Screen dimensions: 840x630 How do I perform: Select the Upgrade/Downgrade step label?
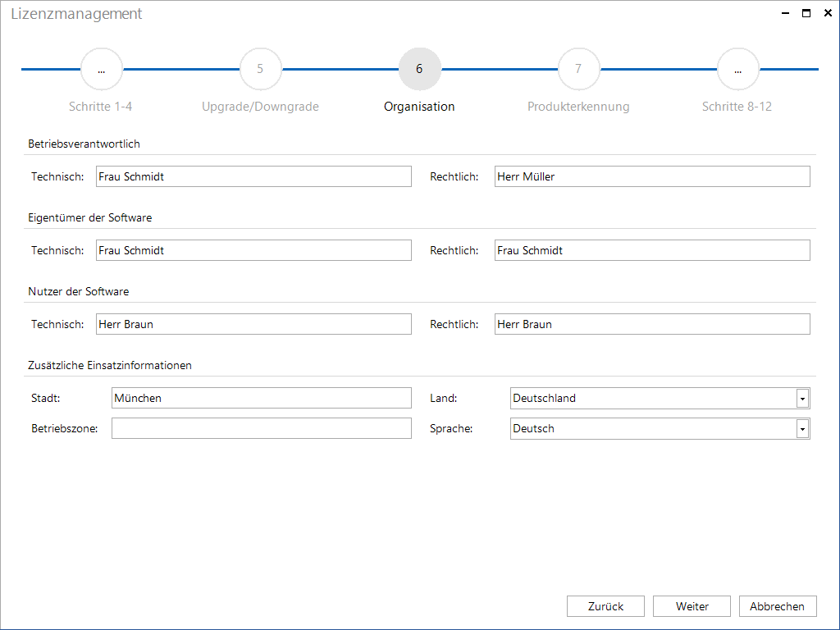pyautogui.click(x=260, y=107)
